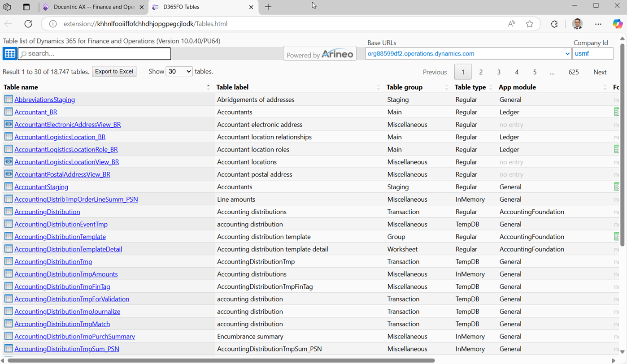Viewport: 627px width, 364px height.
Task: Add this page to favorites star
Action: (530, 24)
